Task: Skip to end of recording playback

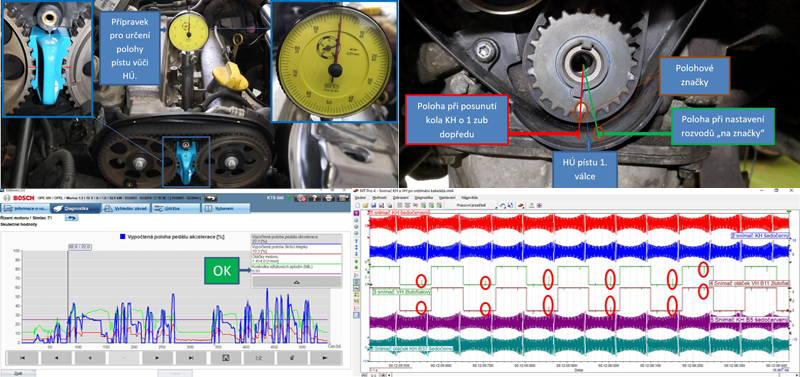Action: pyautogui.click(x=191, y=358)
